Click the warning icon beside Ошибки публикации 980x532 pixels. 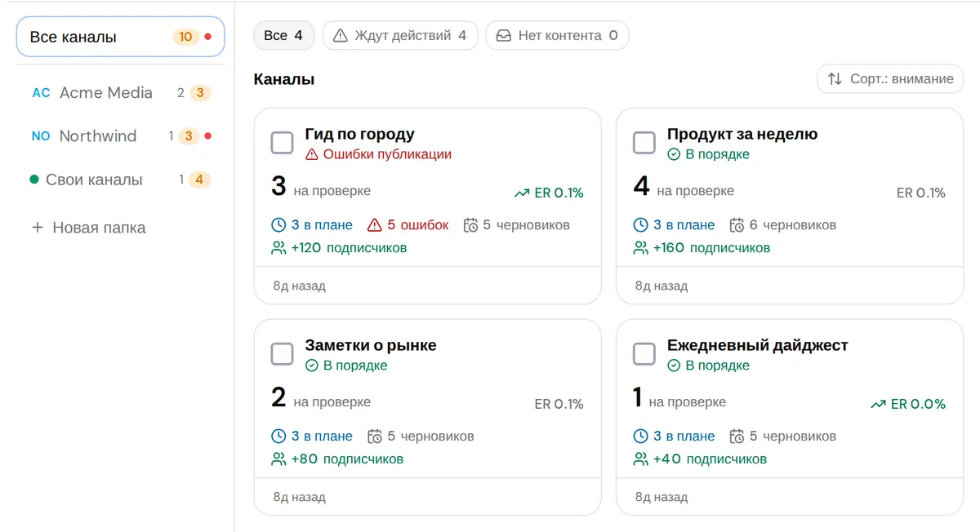[x=311, y=154]
